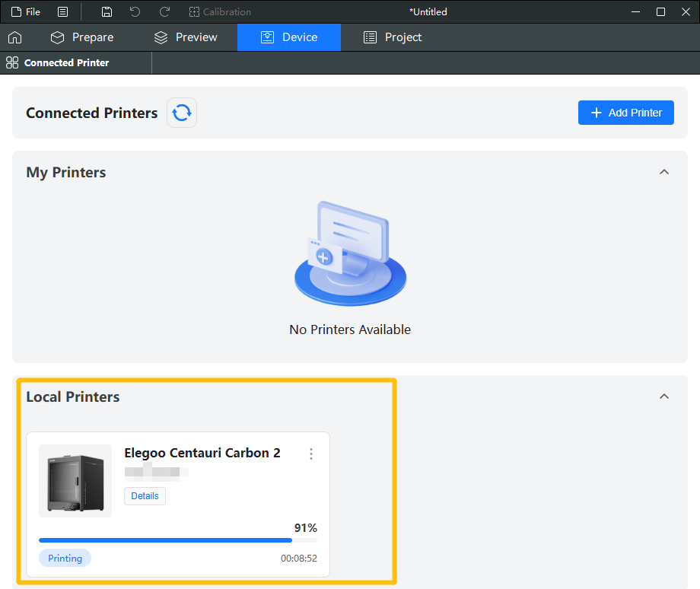The height and width of the screenshot is (589, 700).
Task: Click the undo arrow icon
Action: (135, 11)
